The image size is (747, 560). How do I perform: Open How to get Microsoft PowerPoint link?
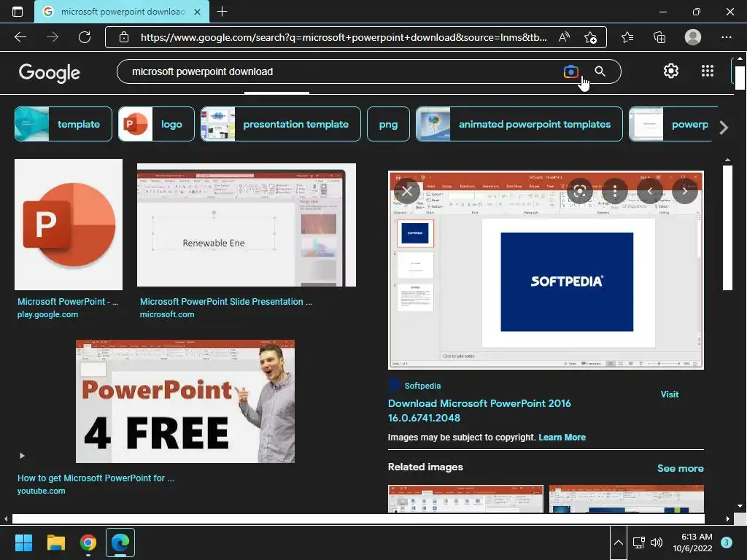click(x=96, y=478)
